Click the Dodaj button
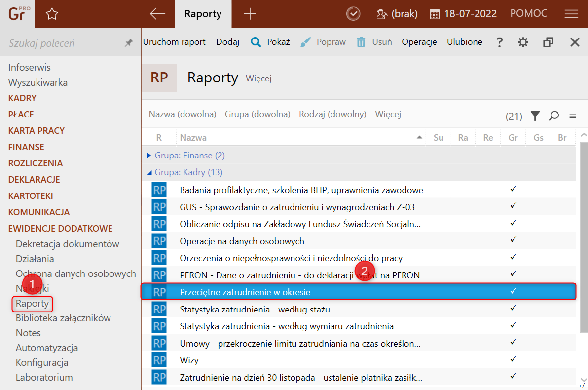 (227, 42)
